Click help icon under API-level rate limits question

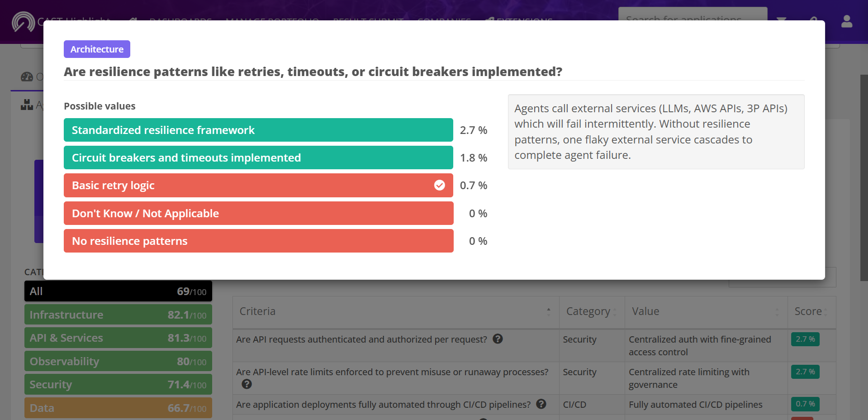[247, 384]
